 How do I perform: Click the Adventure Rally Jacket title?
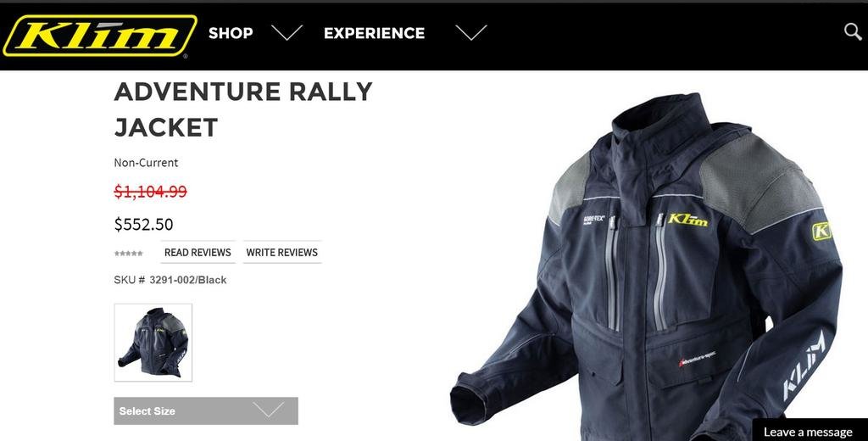click(243, 109)
